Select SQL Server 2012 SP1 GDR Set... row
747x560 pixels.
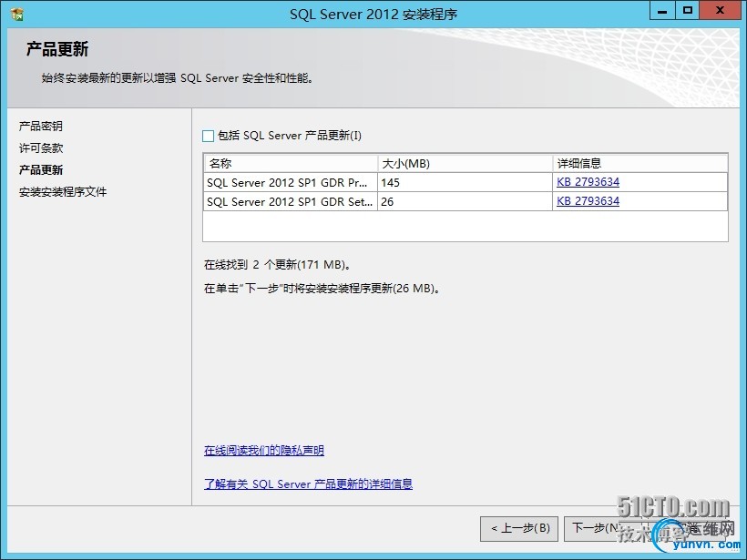pyautogui.click(x=466, y=201)
